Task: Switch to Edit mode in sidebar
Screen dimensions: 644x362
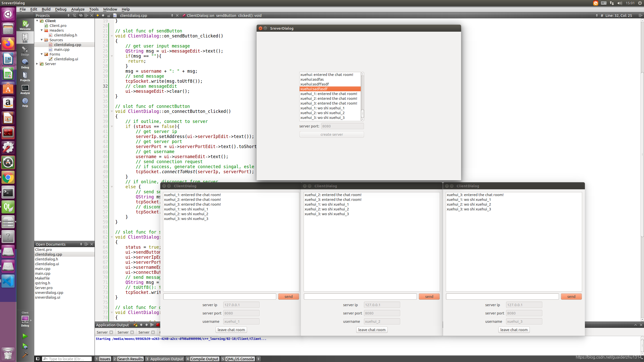Action: coord(25,38)
